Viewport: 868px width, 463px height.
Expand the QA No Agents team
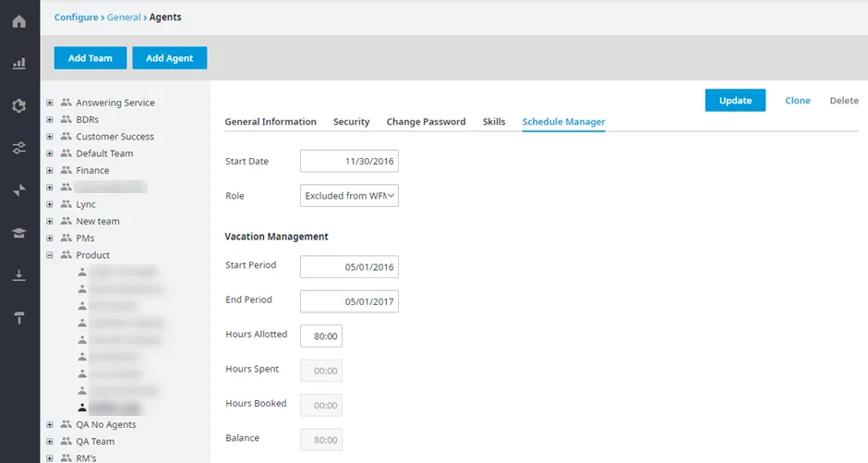tap(50, 425)
